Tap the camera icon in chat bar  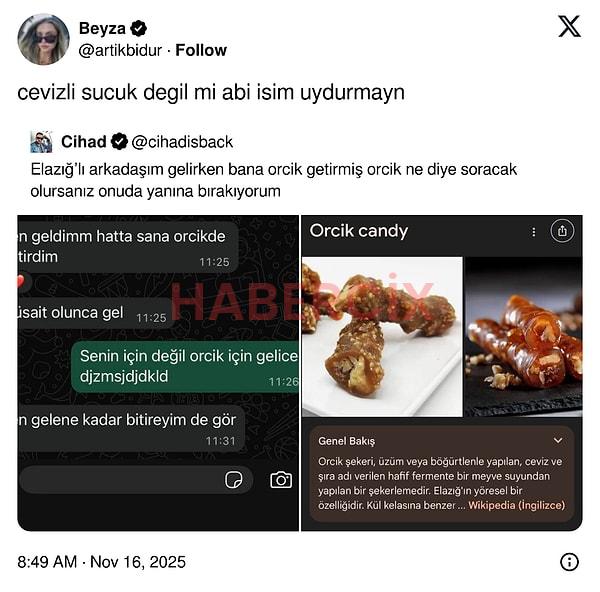[x=281, y=479]
